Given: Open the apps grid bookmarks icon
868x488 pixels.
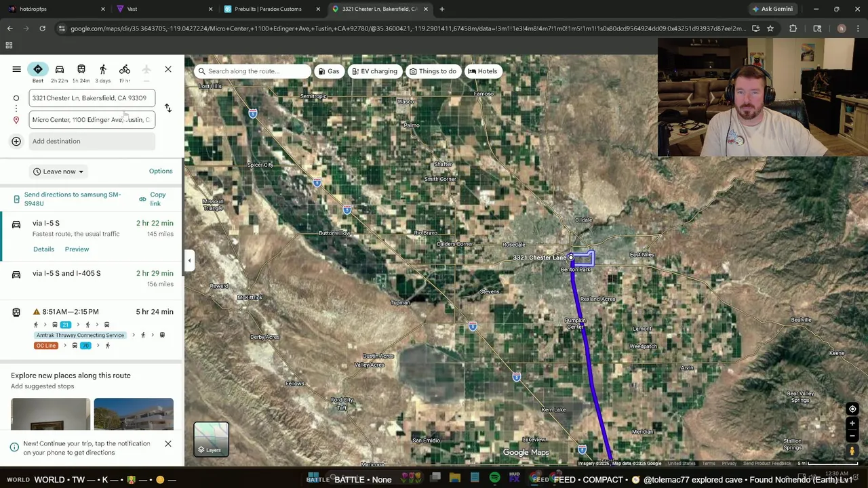Looking at the screenshot, I should [9, 45].
